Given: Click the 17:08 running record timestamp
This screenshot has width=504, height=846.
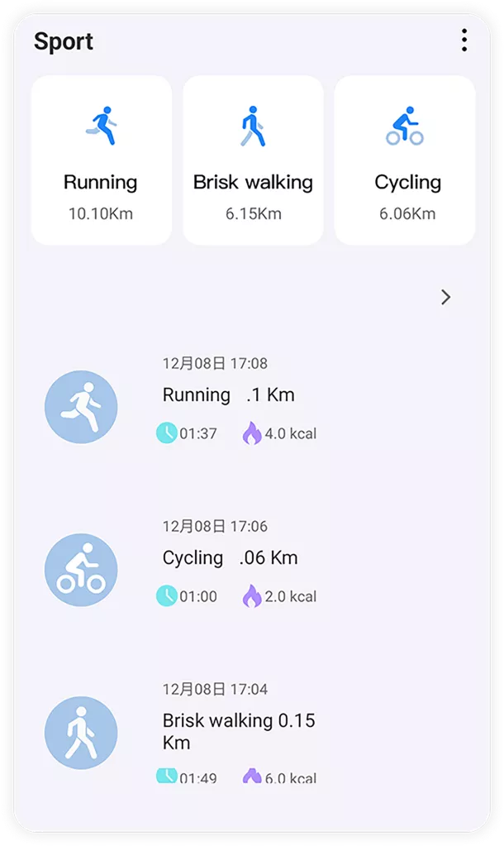Looking at the screenshot, I should [215, 363].
